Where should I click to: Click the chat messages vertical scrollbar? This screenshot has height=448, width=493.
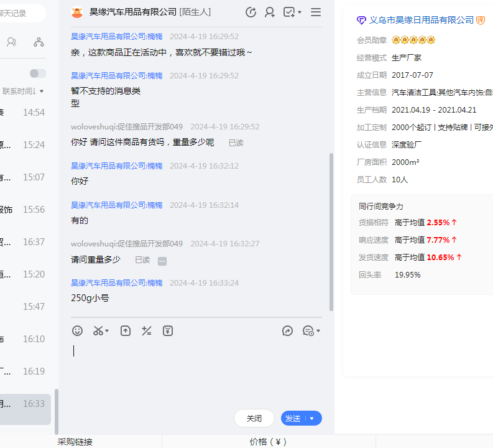[331, 230]
